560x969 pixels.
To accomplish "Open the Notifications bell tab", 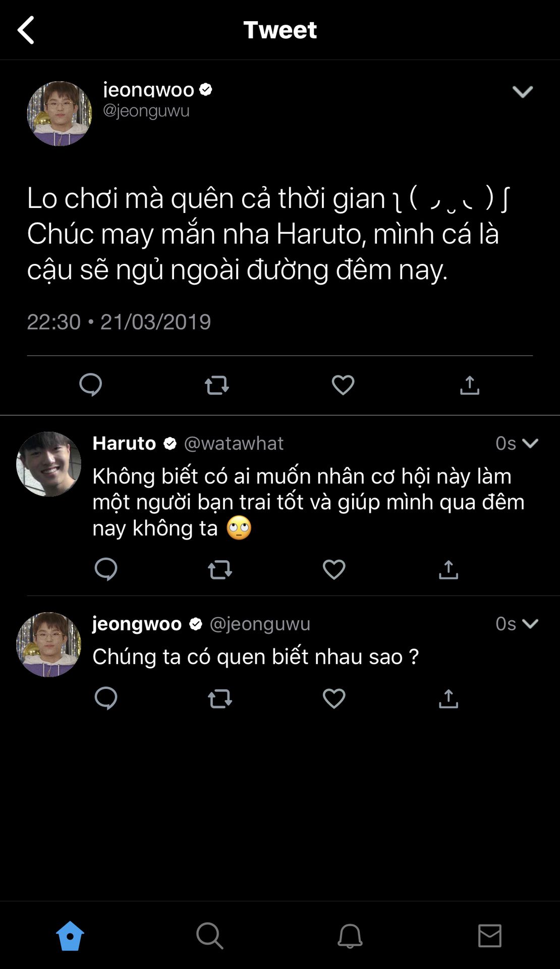I will click(x=350, y=936).
